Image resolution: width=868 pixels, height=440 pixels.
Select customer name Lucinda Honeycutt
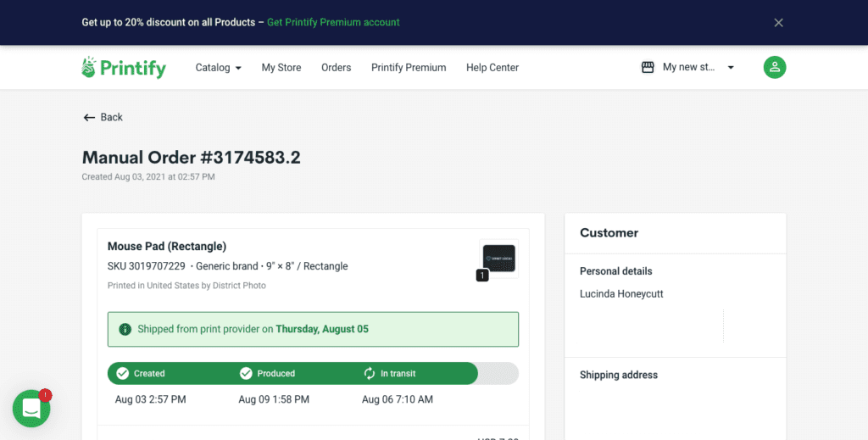pyautogui.click(x=621, y=294)
